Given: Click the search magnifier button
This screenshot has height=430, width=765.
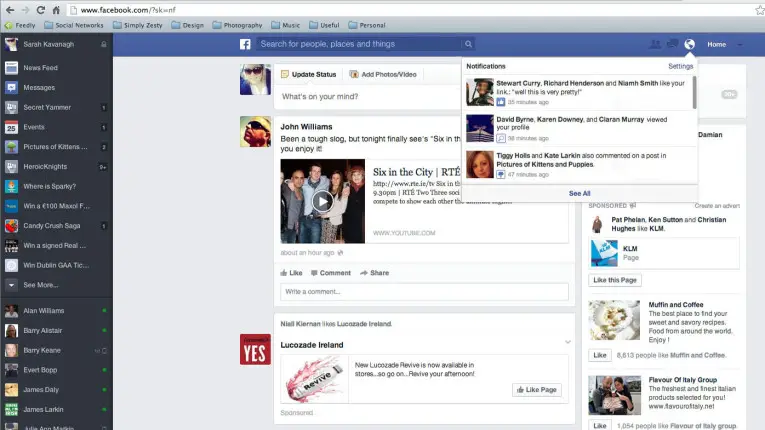Looking at the screenshot, I should point(468,44).
